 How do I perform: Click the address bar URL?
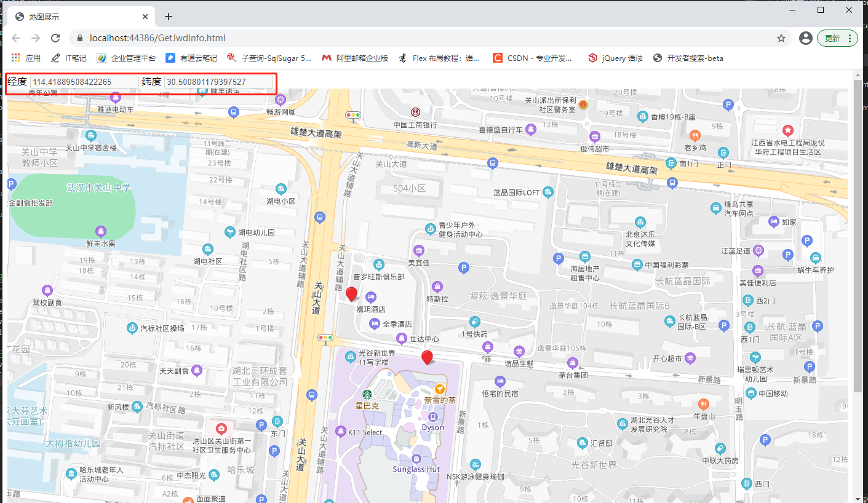pyautogui.click(x=157, y=38)
